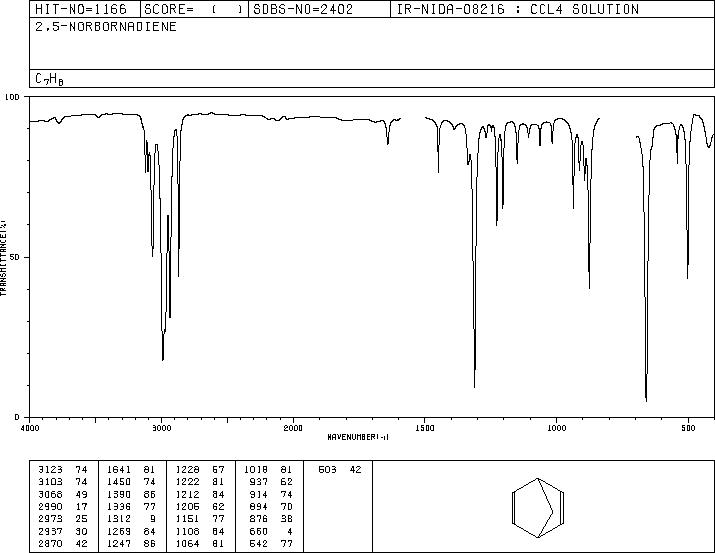
Task: Click transmittance value 9 beside 1312
Action: click(x=153, y=519)
